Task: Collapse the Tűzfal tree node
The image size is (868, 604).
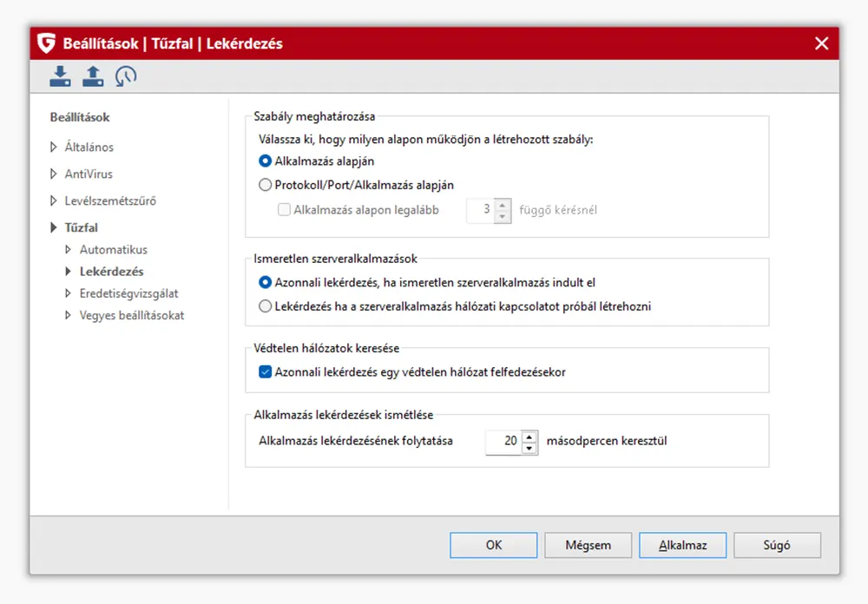Action: [x=54, y=228]
